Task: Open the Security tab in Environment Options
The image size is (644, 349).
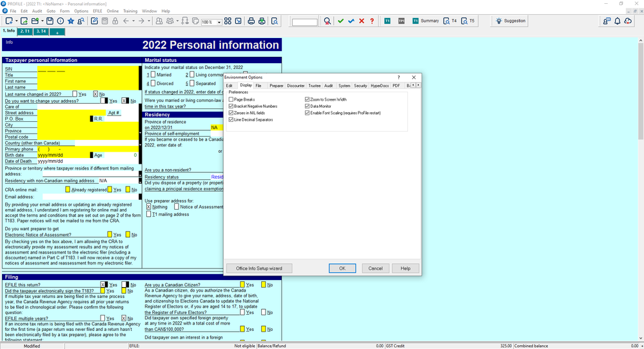Action: (360, 86)
